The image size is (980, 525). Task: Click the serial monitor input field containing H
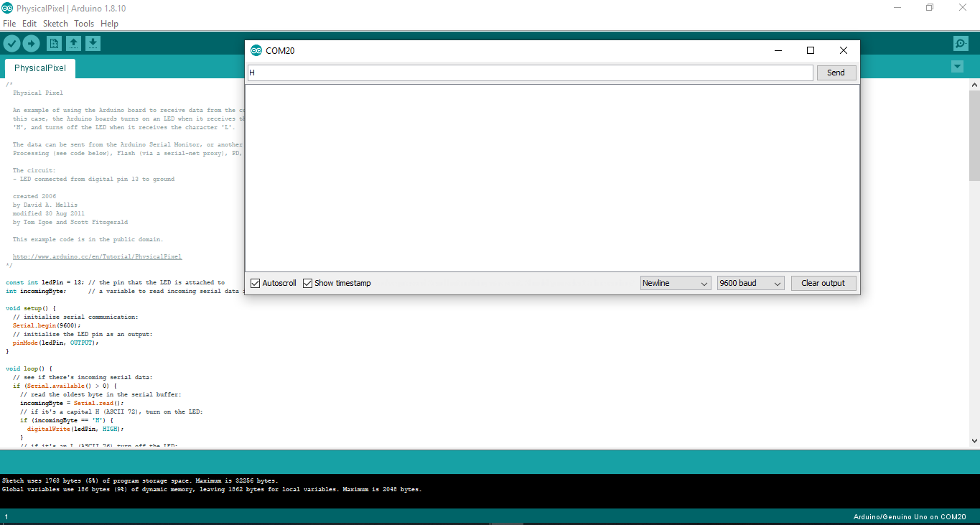tap(530, 73)
